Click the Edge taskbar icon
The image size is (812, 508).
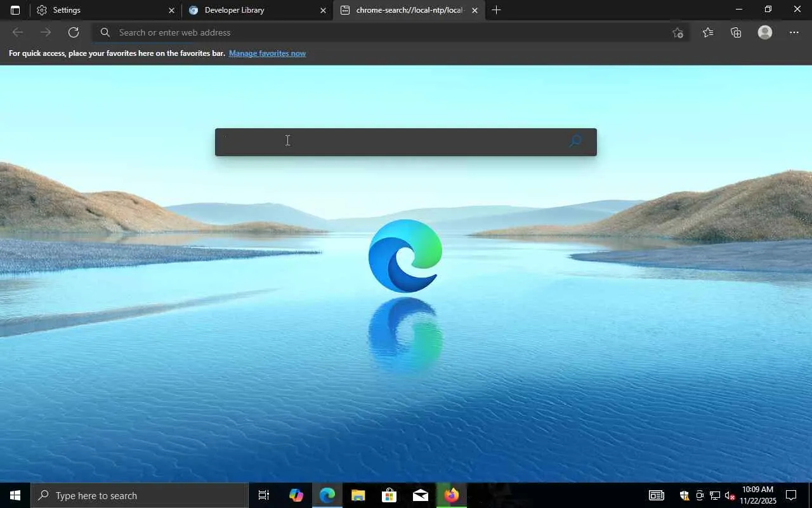[x=327, y=495]
